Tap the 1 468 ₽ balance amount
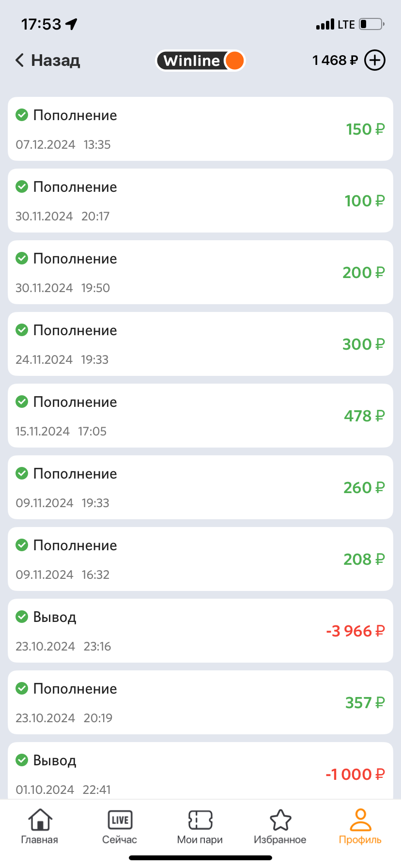 pos(335,61)
